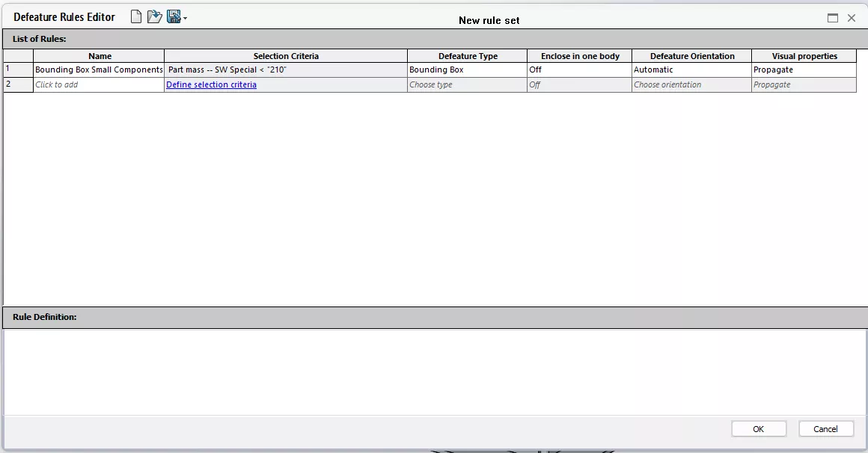Open the Choose orientation dropdown in row 2
The image size is (868, 453).
point(691,84)
